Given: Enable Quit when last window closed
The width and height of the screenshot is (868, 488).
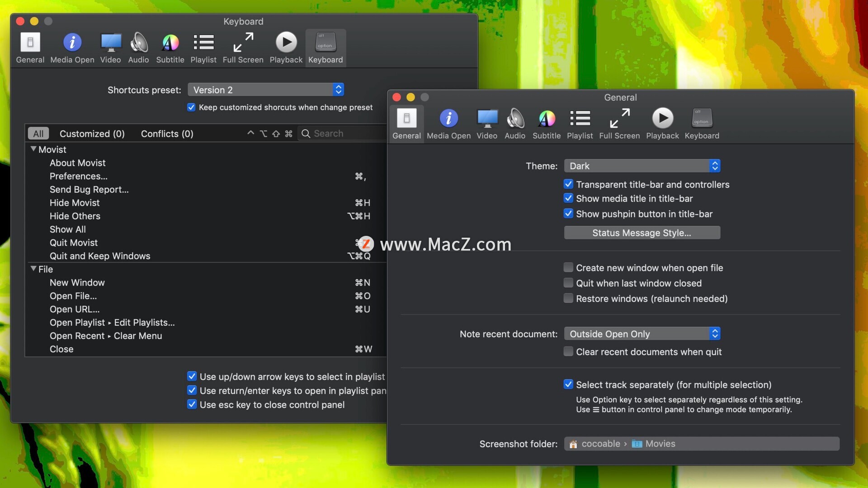Looking at the screenshot, I should tap(568, 283).
